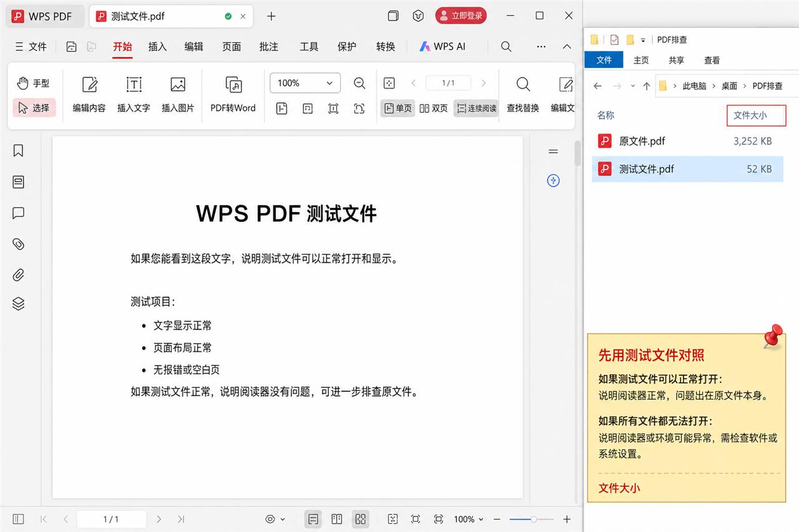Open 主页 tab in file explorer
Image resolution: width=799 pixels, height=532 pixels.
641,60
